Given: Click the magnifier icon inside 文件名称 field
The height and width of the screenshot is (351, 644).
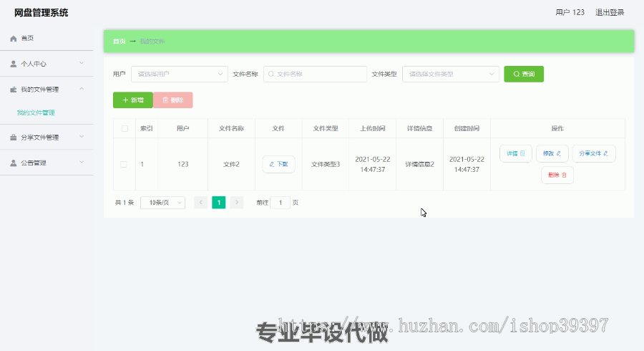Looking at the screenshot, I should click(x=271, y=74).
